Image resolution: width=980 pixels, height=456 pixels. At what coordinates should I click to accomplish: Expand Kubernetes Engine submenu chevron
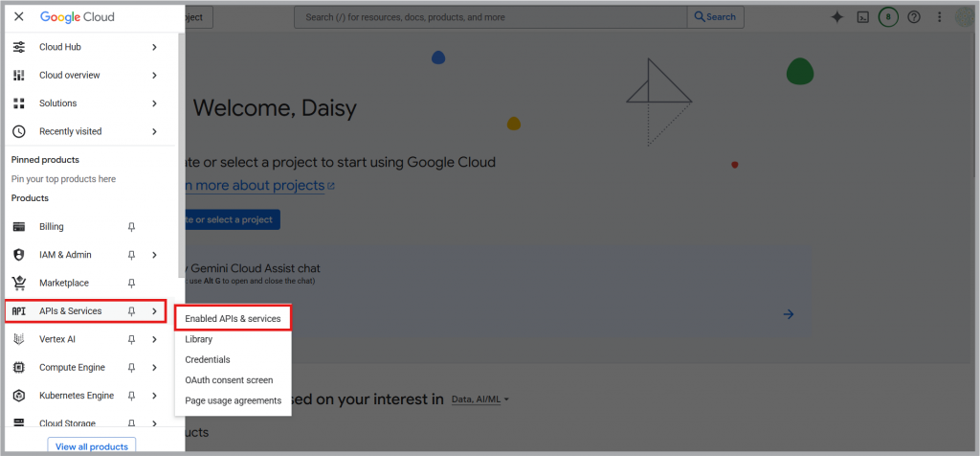(x=154, y=396)
